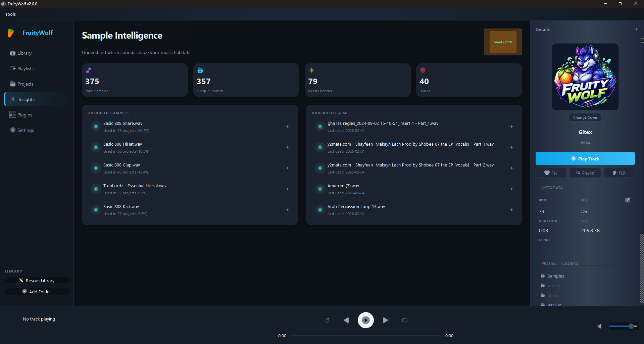This screenshot has height=344, width=644.
Task: Open the Tools menu
Action: coord(10,14)
